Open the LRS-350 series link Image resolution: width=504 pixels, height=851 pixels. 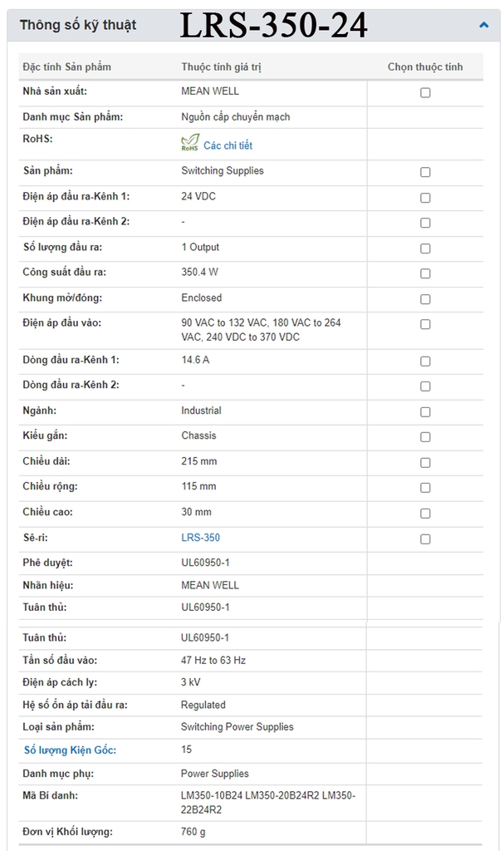[x=200, y=538]
